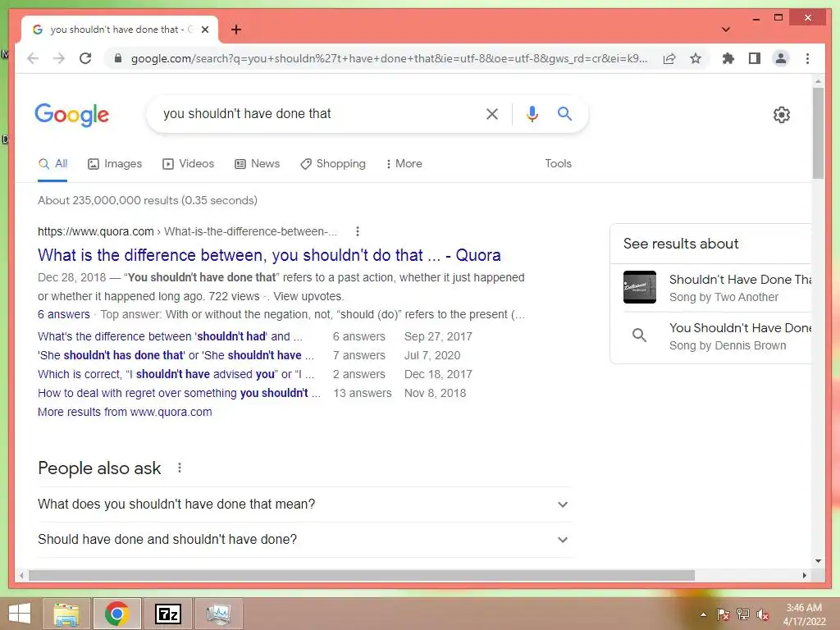Open 'She shouldn't has done that' link
Image resolution: width=840 pixels, height=630 pixels.
[x=176, y=355]
